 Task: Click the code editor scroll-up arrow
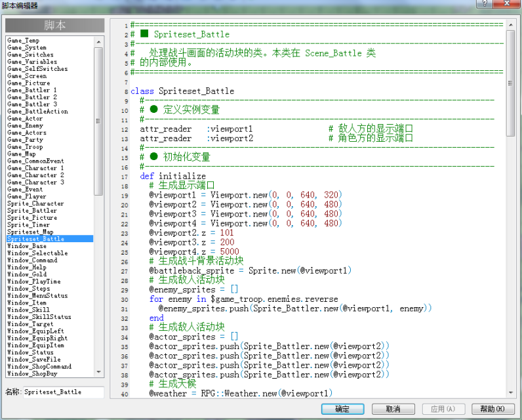[x=511, y=25]
